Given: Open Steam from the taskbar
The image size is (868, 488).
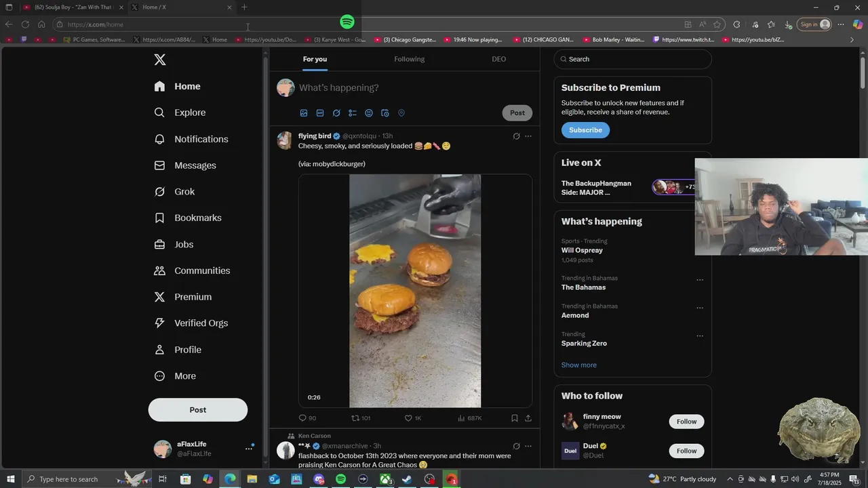Looking at the screenshot, I should (x=407, y=479).
